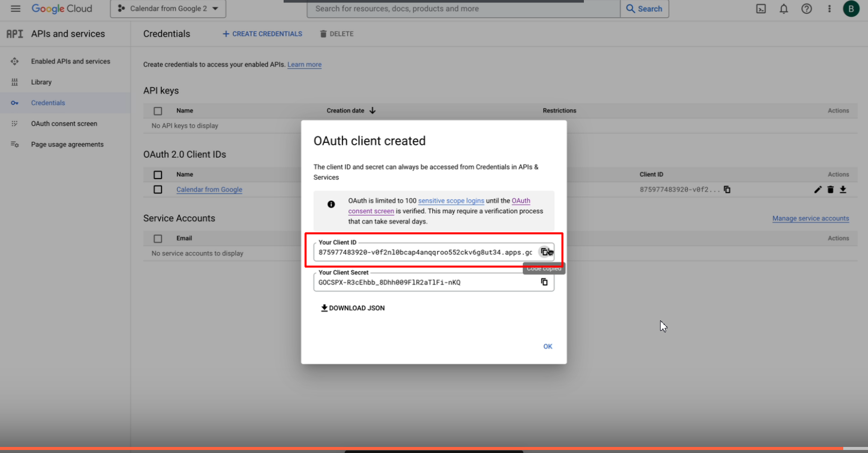Open Enabled APIs and services in sidebar
The width and height of the screenshot is (868, 453).
point(71,61)
